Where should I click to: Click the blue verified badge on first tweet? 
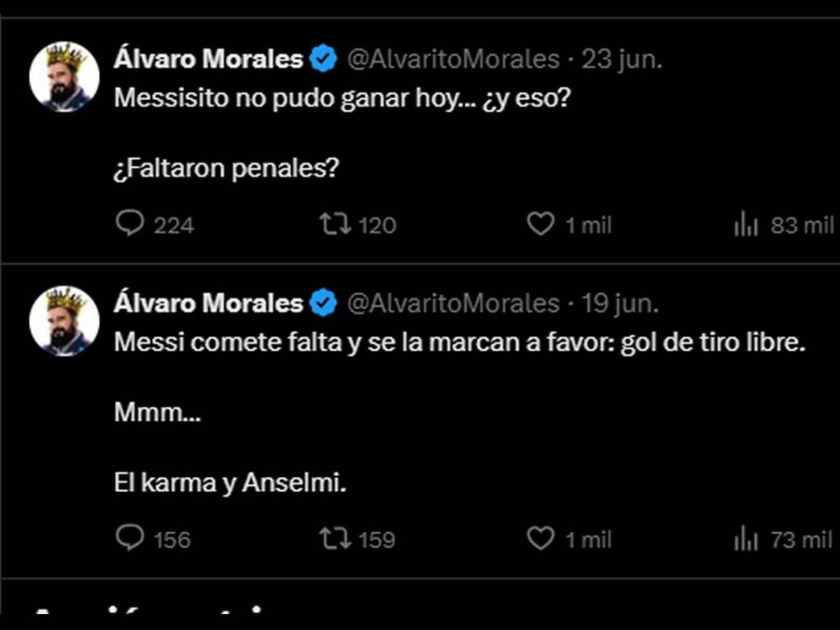coord(322,58)
